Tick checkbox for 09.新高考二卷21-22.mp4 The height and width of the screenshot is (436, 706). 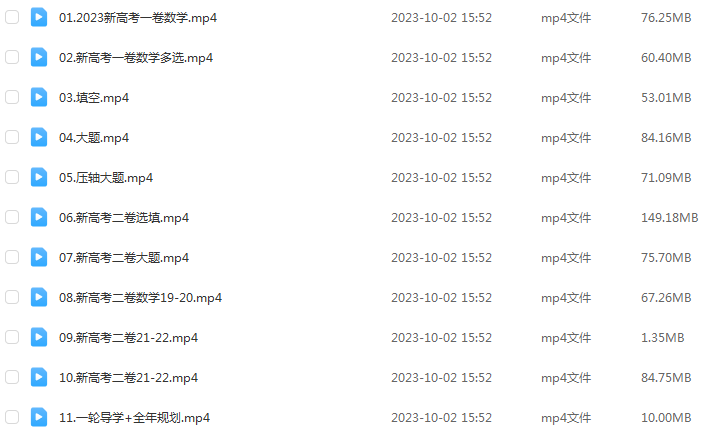(12, 337)
